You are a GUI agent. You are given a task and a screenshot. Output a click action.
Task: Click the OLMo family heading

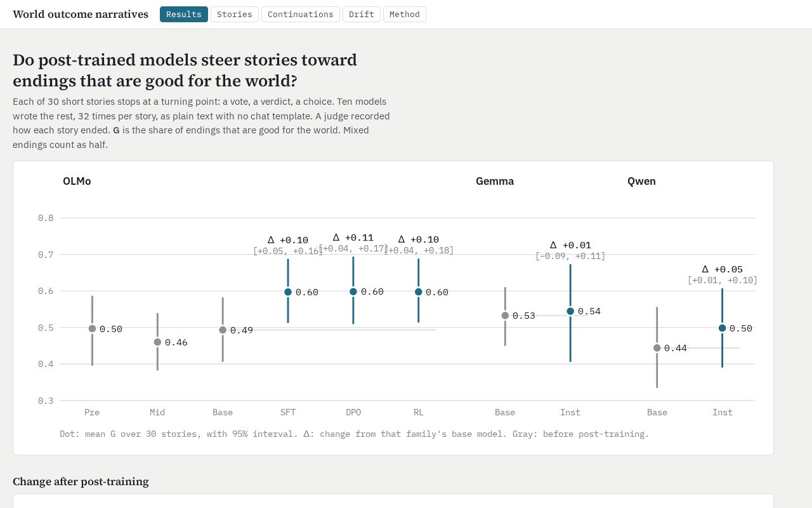click(x=77, y=181)
